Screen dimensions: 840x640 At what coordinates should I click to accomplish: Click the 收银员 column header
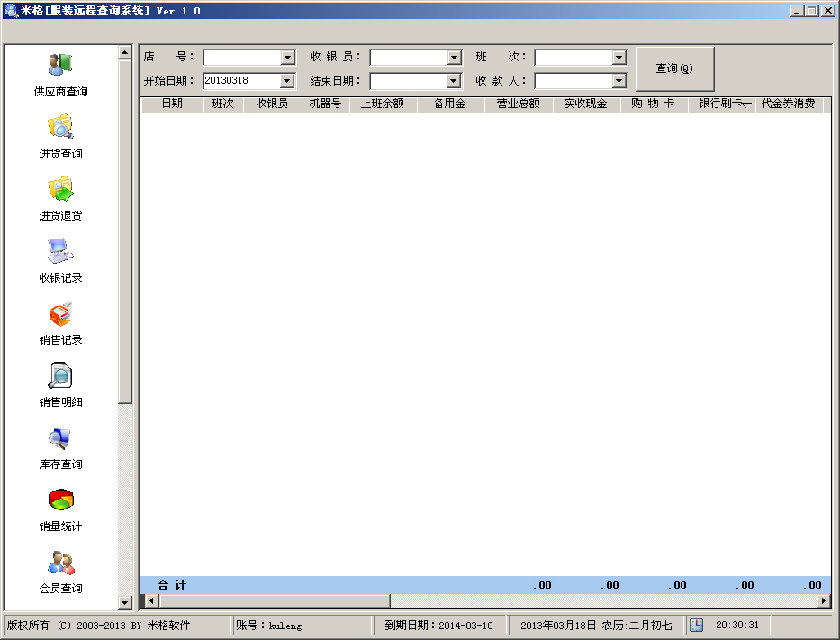point(272,104)
